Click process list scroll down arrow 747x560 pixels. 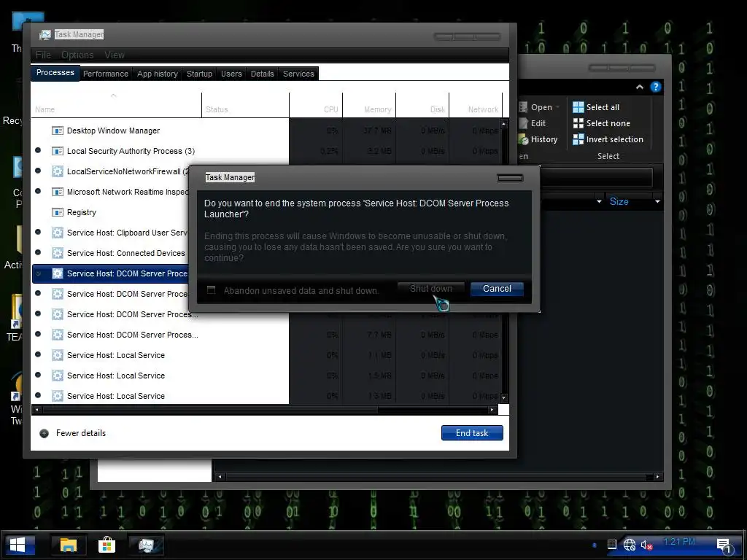pos(504,397)
